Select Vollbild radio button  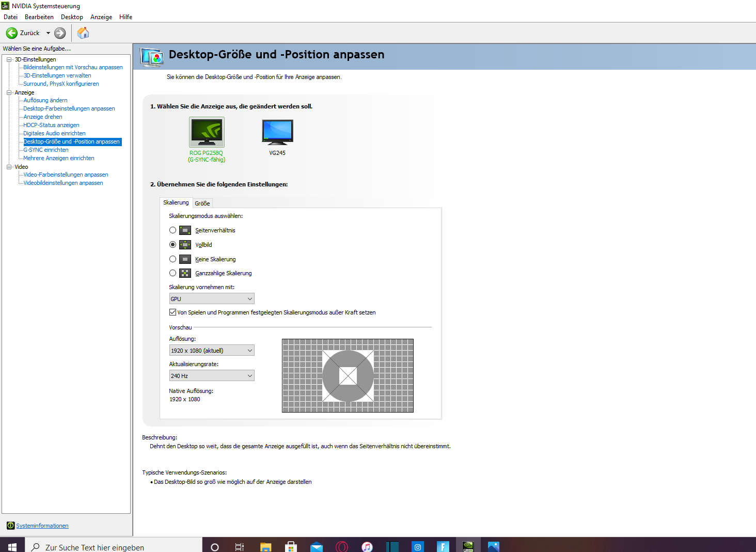pos(173,245)
